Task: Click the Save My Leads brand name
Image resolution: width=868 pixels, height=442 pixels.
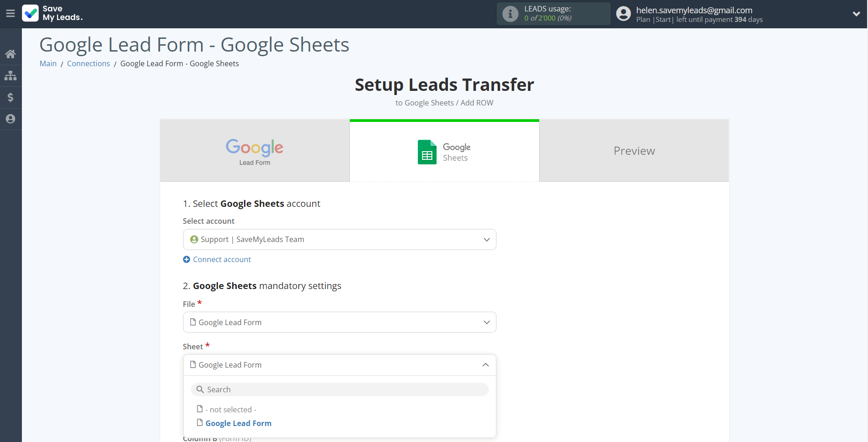Action: coord(62,13)
